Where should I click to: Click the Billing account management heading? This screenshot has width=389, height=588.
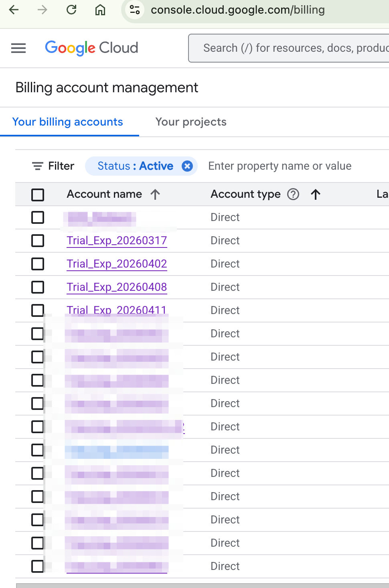coord(107,87)
